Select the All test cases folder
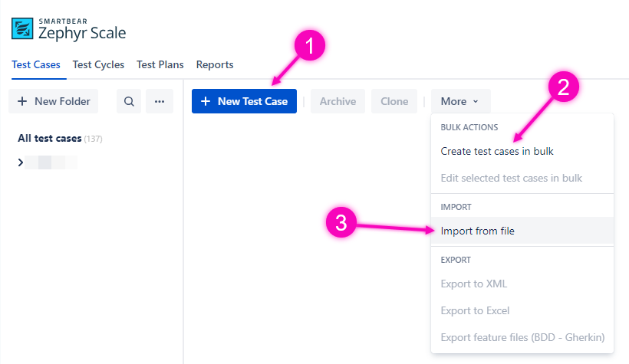This screenshot has width=629, height=364. pos(49,138)
